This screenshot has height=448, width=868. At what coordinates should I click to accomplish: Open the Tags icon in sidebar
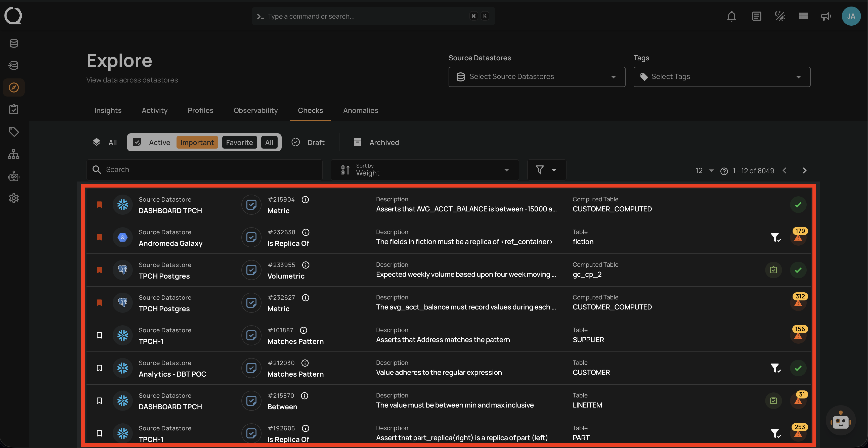(14, 132)
